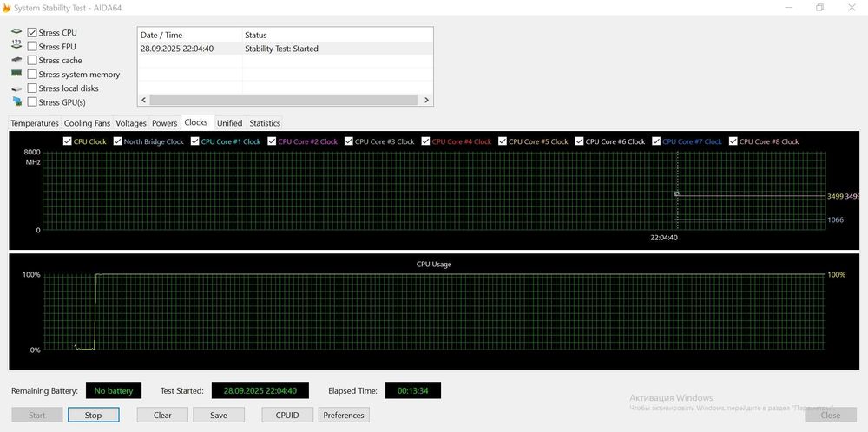Toggle CPU Core #7 Clock checkbox

coord(656,141)
